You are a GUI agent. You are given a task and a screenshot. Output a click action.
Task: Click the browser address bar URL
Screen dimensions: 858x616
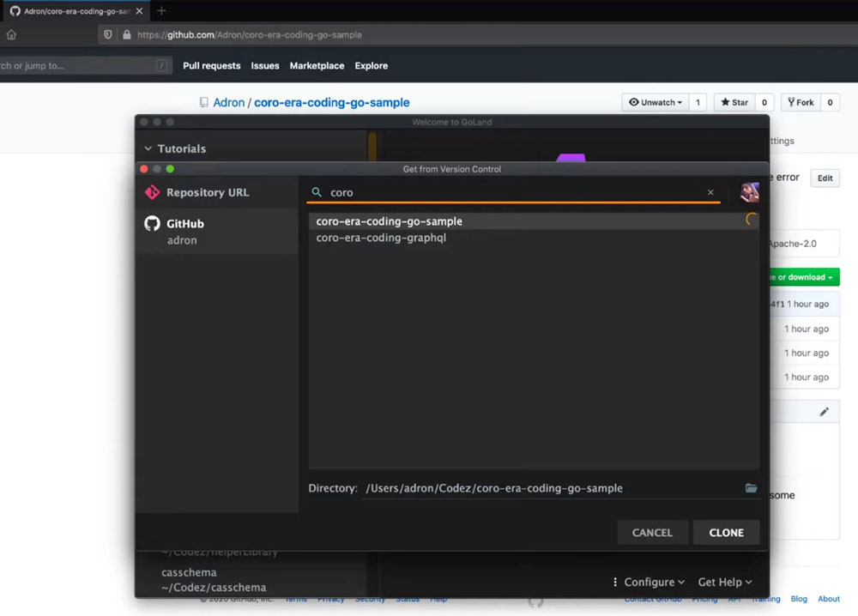(x=250, y=35)
